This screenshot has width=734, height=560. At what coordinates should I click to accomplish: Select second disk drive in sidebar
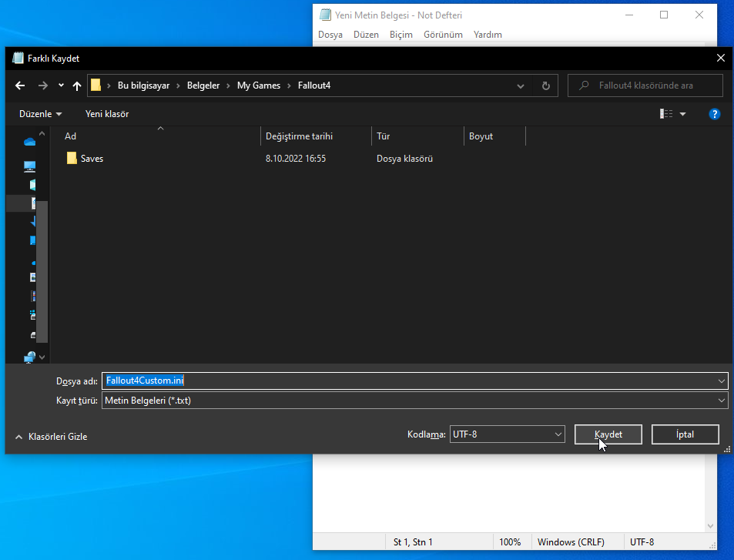(33, 335)
